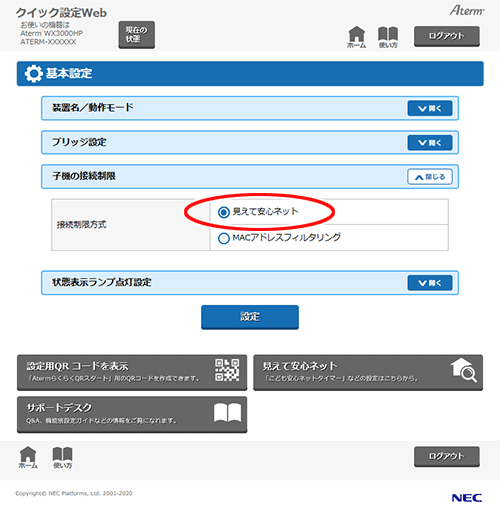The height and width of the screenshot is (520, 500).
Task: Click the house magnifier icon
Action: point(464,370)
